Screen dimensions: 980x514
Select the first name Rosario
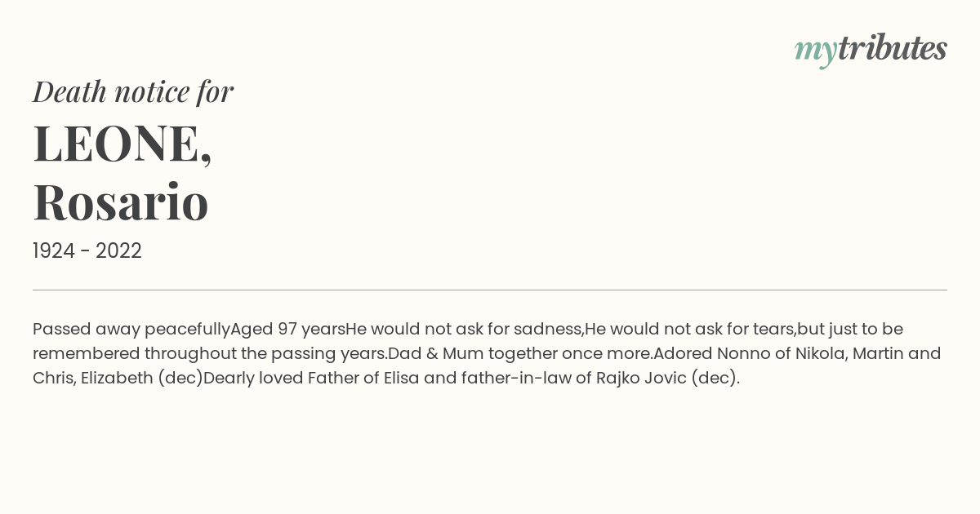click(x=121, y=202)
